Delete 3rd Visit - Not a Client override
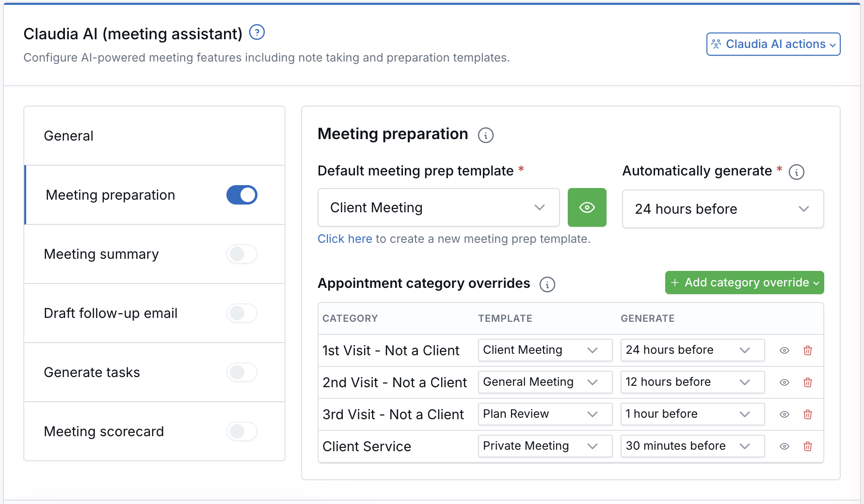 [x=808, y=414]
